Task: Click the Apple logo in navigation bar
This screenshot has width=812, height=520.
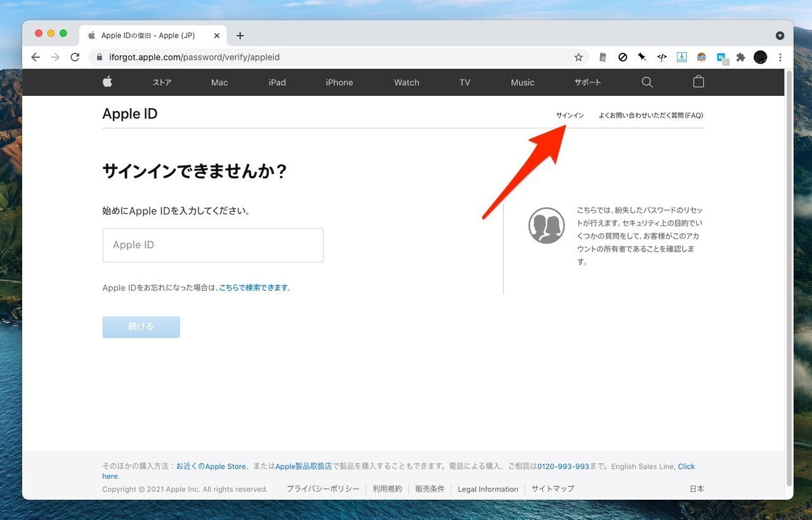Action: coord(107,82)
